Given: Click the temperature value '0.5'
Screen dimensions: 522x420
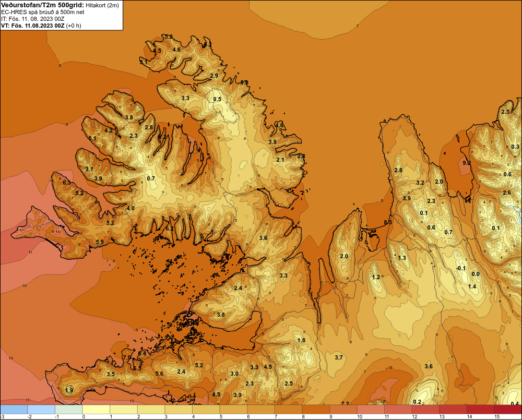Looking at the screenshot, I should [217, 99].
